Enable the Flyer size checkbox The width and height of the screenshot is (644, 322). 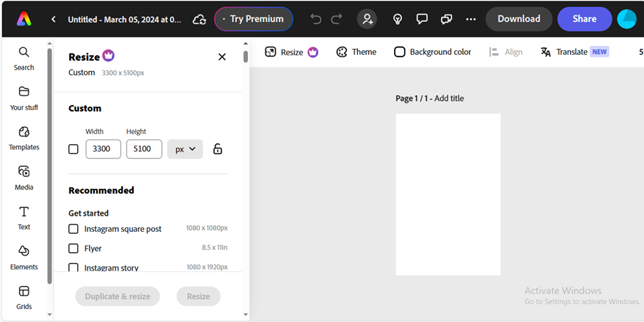click(x=73, y=248)
